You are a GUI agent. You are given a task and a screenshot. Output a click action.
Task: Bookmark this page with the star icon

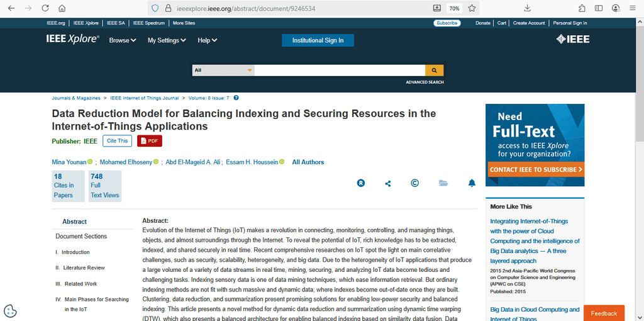coord(472,8)
